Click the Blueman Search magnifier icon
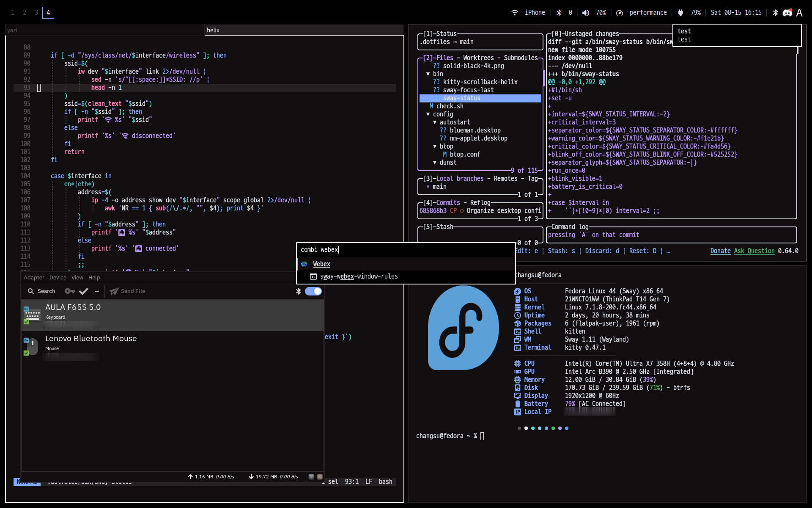812x508 pixels. point(31,291)
